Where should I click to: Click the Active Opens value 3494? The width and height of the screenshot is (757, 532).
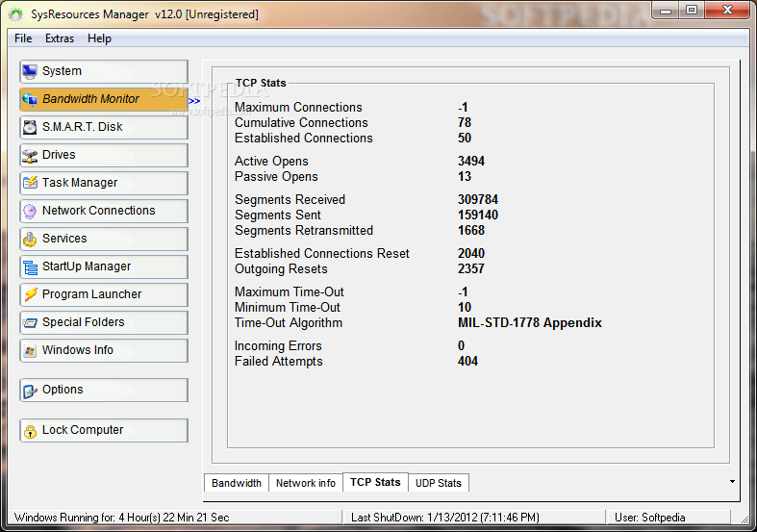pos(470,161)
